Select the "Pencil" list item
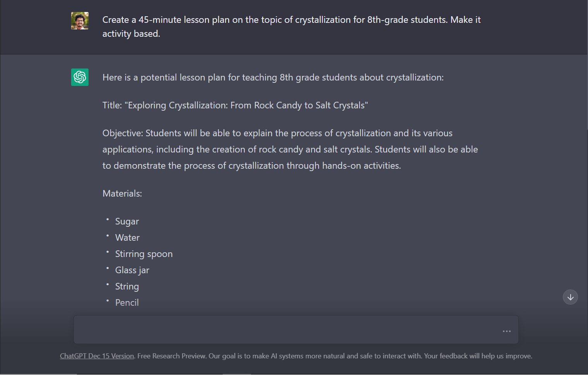Screen dimensions: 588x375 pyautogui.click(x=127, y=303)
